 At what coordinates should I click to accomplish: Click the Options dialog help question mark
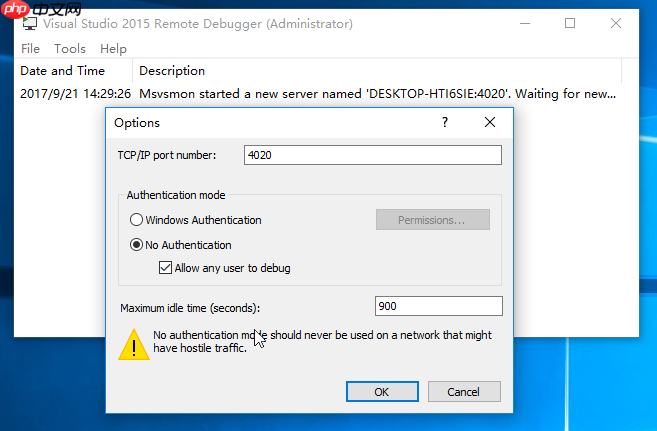coord(445,122)
